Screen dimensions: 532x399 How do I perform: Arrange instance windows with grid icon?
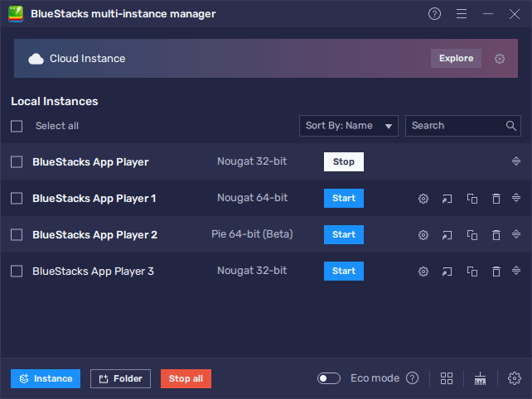[x=447, y=378]
